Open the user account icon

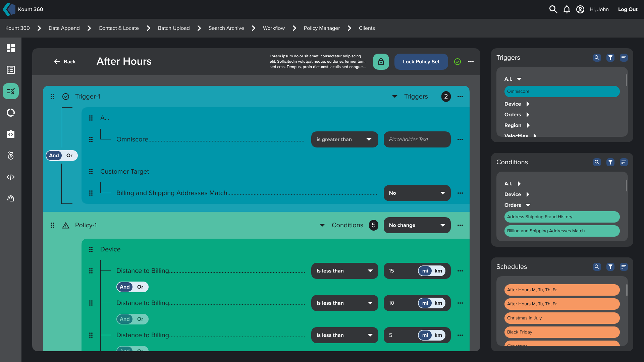(580, 9)
